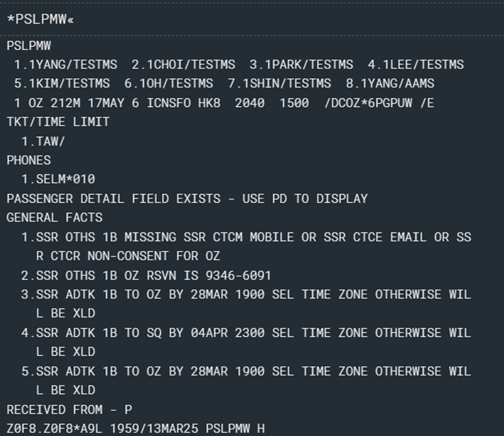Click passenger name 4.1LEE/TESTMS
Viewport: 504px width, 436px height.
416,65
